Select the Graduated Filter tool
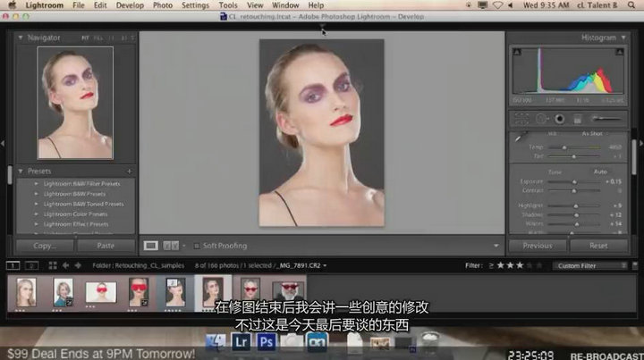This screenshot has width=644, height=360. [577, 118]
